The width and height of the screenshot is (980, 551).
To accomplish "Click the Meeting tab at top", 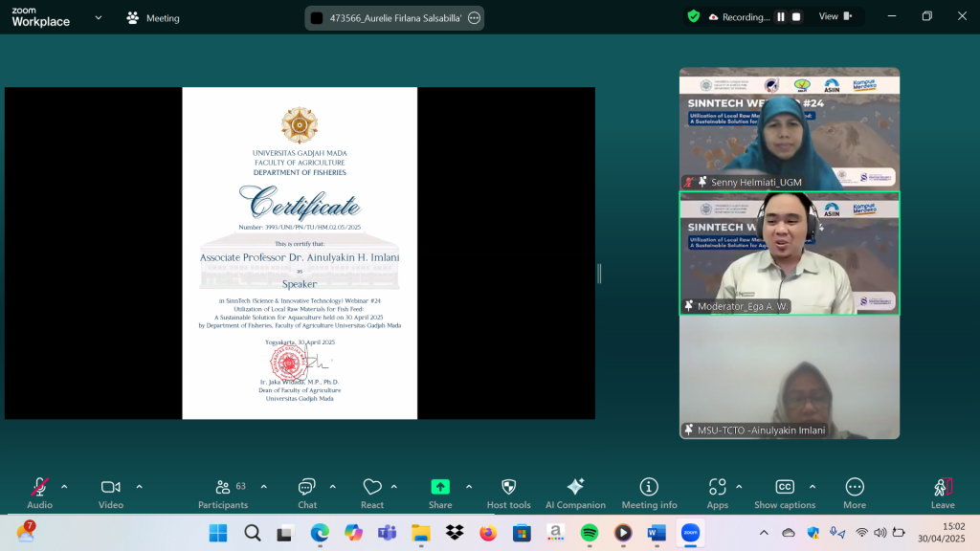I will point(153,18).
